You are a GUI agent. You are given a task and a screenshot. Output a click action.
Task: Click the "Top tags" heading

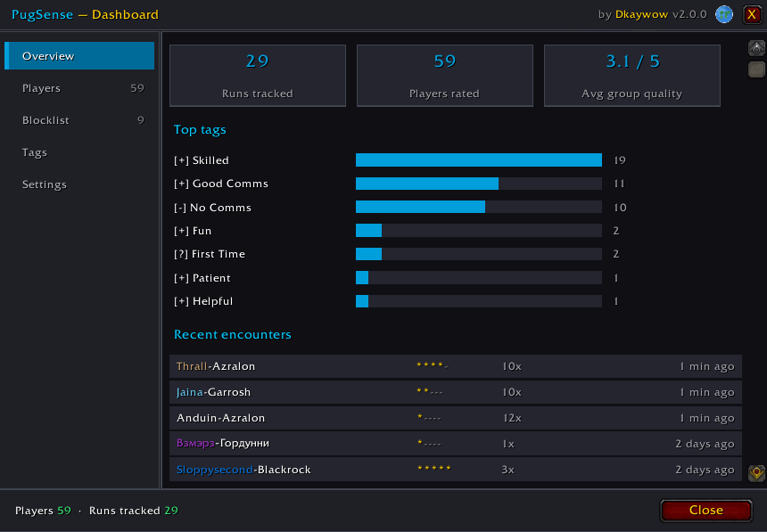pyautogui.click(x=200, y=129)
